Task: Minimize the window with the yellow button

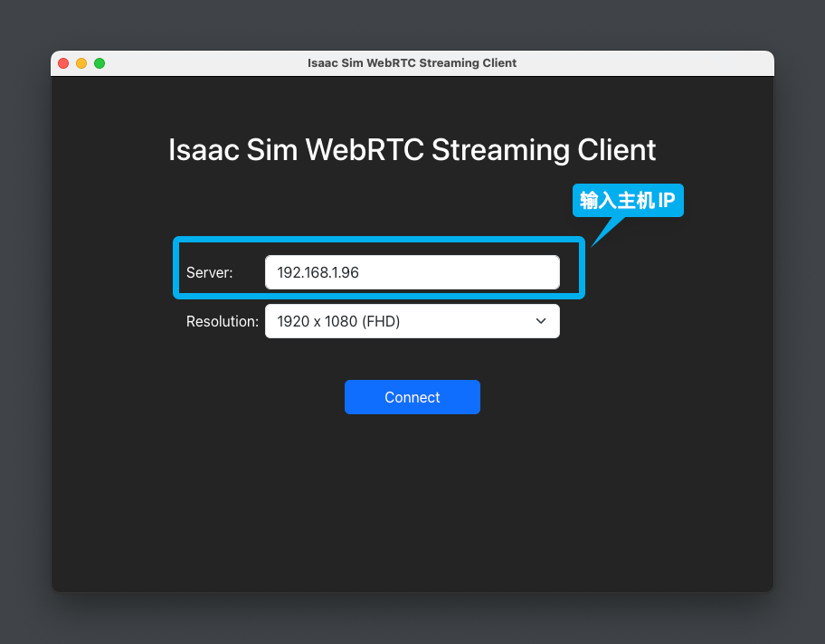Action: click(x=81, y=63)
